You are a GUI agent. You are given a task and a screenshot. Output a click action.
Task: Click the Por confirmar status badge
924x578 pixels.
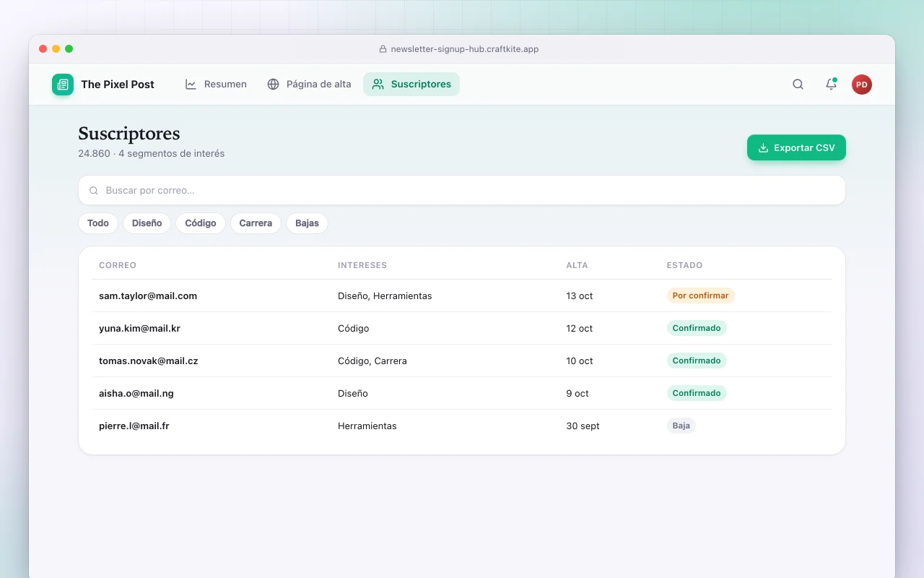[x=700, y=296]
